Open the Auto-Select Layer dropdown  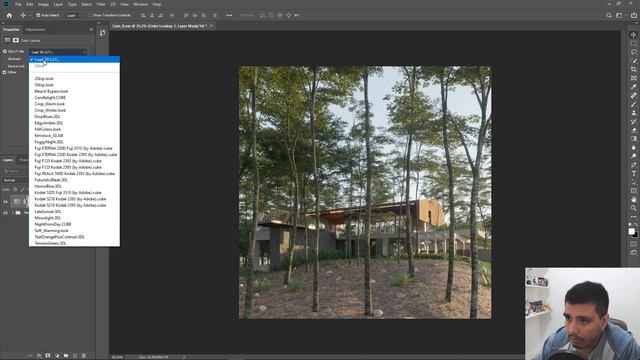point(73,15)
